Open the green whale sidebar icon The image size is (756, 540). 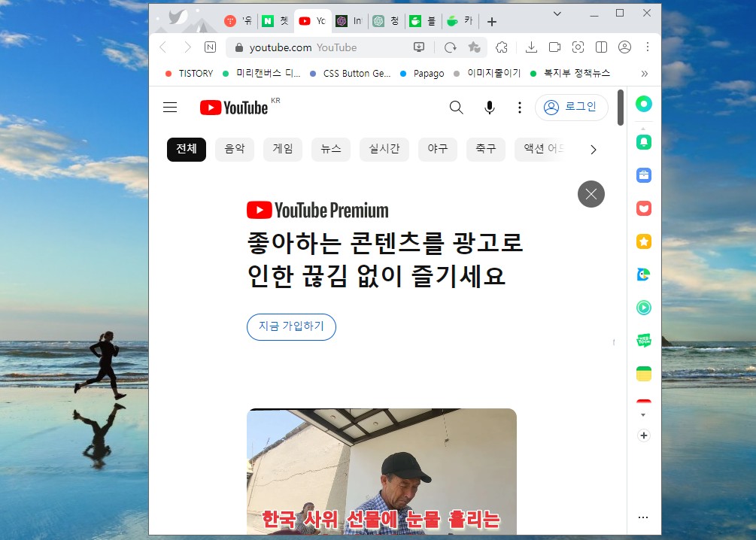click(x=644, y=104)
